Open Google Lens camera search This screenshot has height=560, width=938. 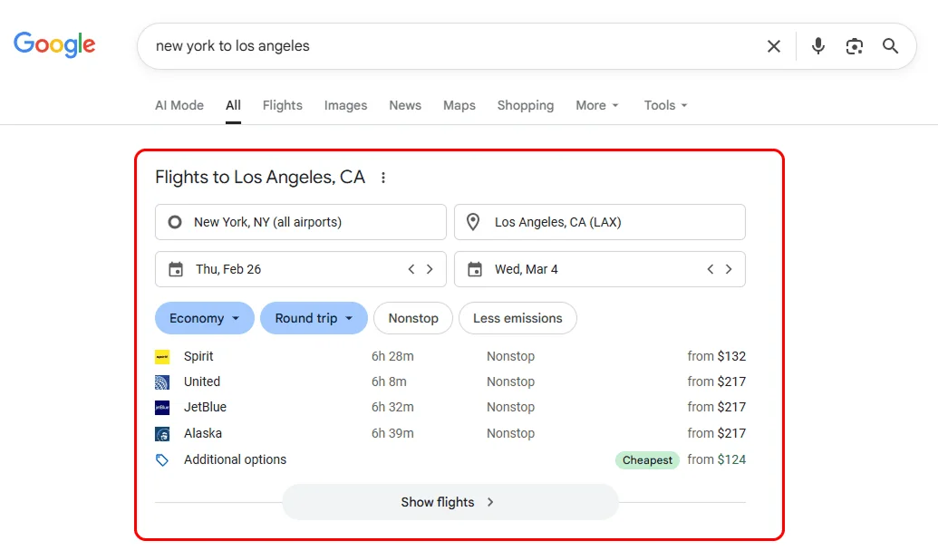coord(855,45)
